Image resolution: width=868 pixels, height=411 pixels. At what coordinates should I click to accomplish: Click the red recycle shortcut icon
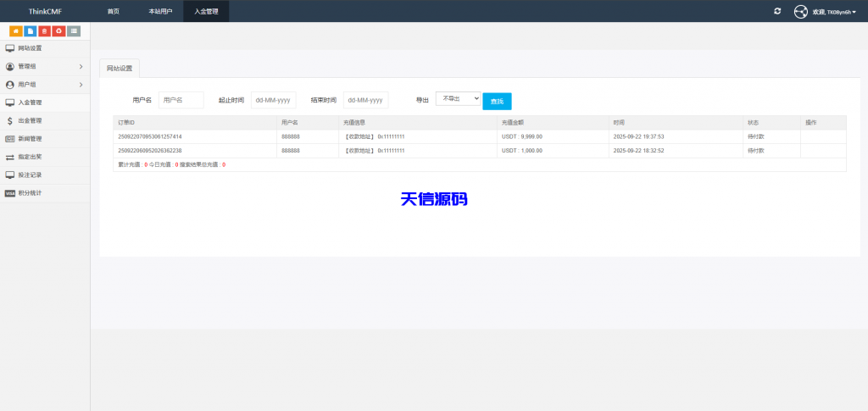[x=58, y=31]
